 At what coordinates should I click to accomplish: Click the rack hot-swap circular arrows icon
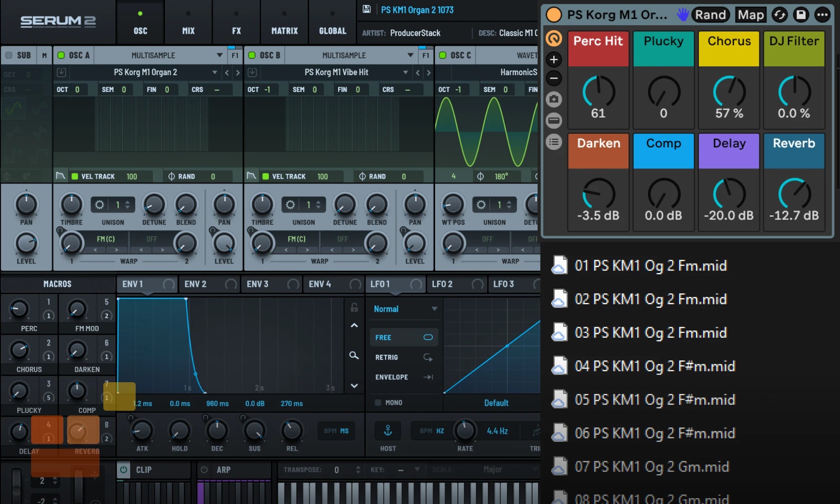[x=780, y=15]
